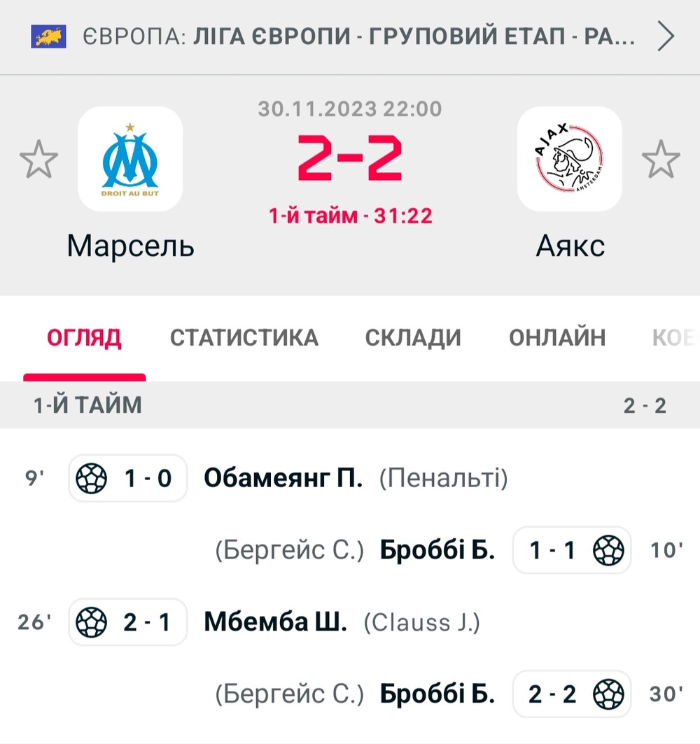Tap the 2-2 goal ball icon

click(x=608, y=694)
